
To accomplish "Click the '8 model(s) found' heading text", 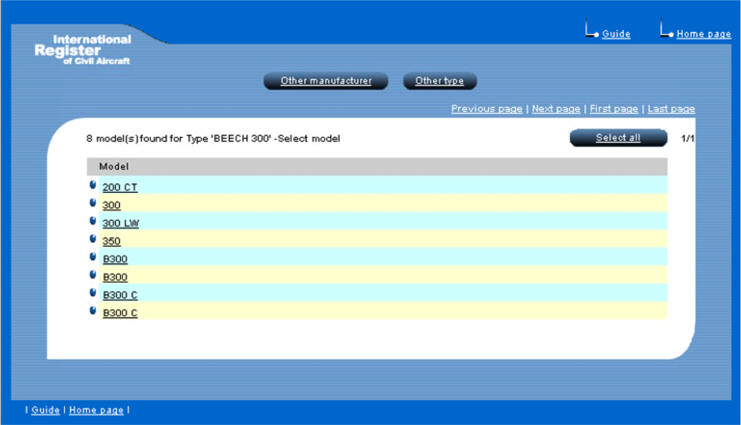I will [x=213, y=139].
